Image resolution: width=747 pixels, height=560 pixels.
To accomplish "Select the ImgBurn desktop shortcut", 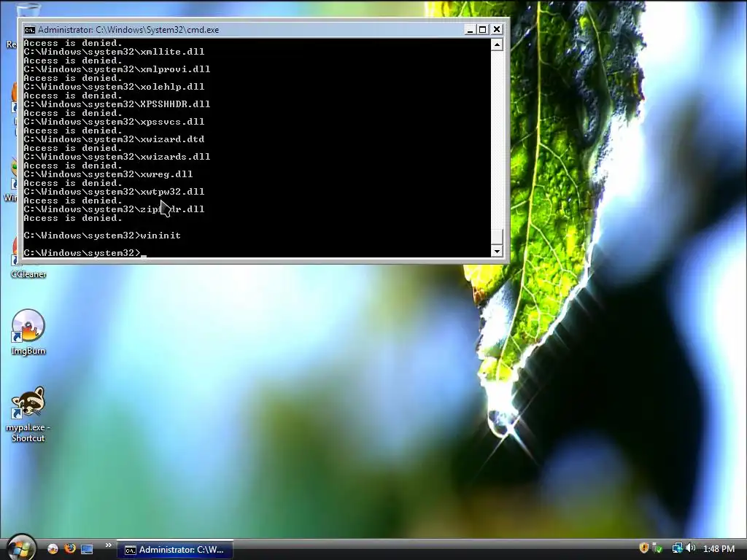I will tap(28, 332).
